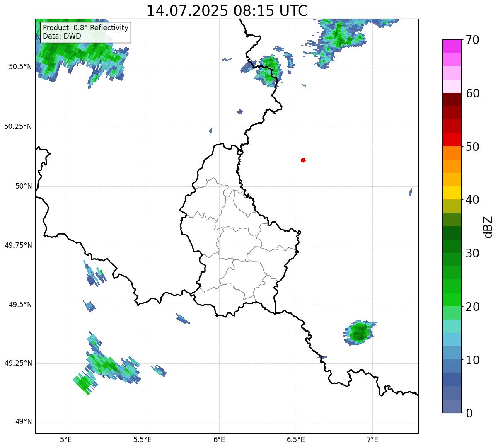Pick the magenta swatch at colorbar top
Screen dimensions: 498x448
pos(452,46)
